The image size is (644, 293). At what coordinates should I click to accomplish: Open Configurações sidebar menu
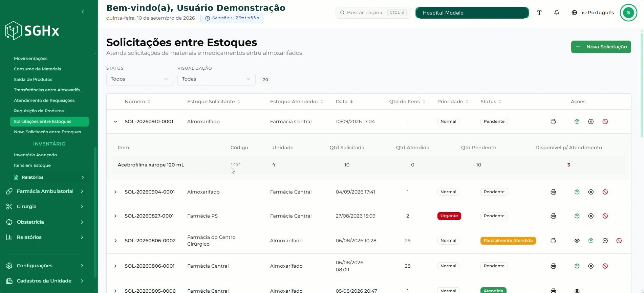(45, 266)
